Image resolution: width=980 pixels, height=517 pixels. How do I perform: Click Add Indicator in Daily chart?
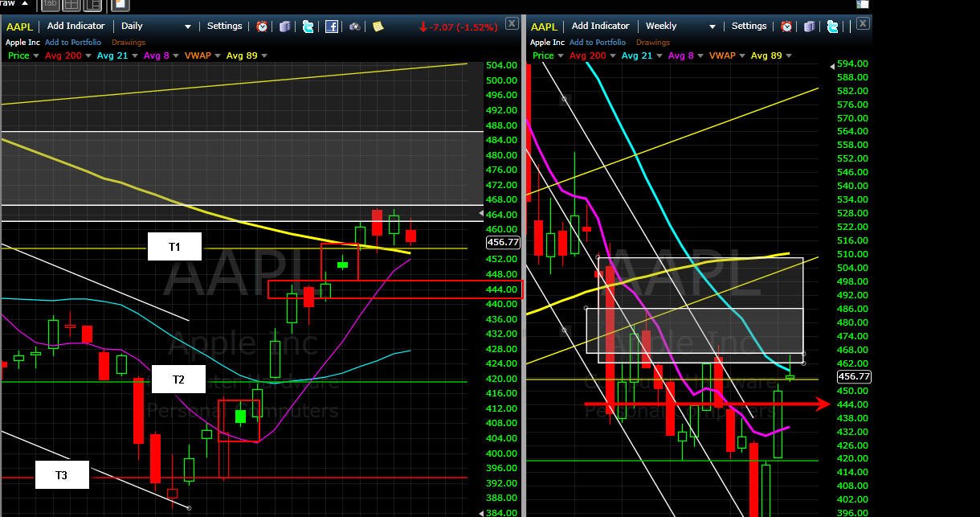click(76, 27)
